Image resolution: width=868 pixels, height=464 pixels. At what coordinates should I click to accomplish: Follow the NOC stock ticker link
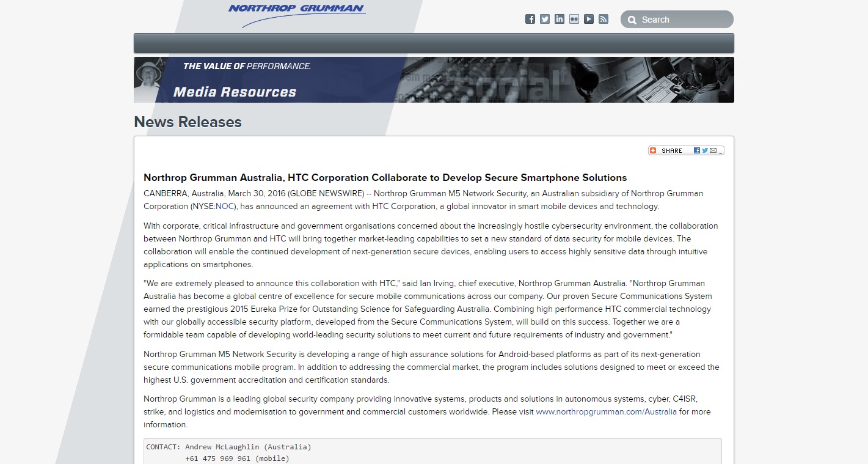pos(225,206)
